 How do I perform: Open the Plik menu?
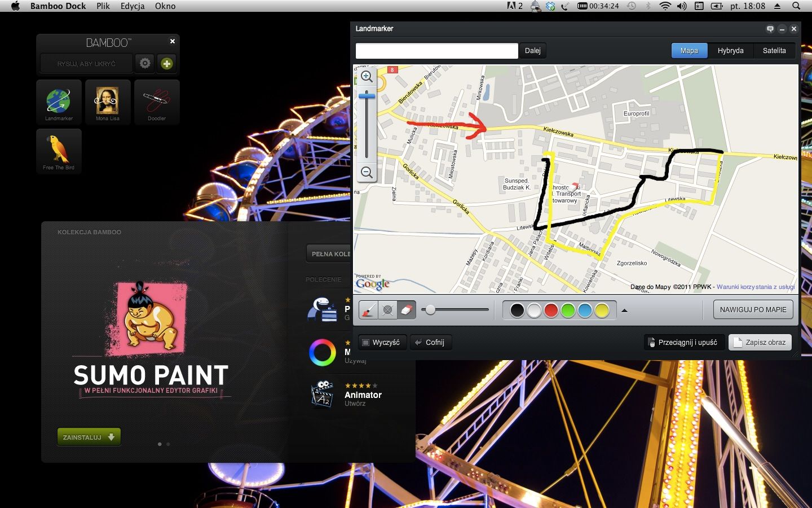(103, 6)
